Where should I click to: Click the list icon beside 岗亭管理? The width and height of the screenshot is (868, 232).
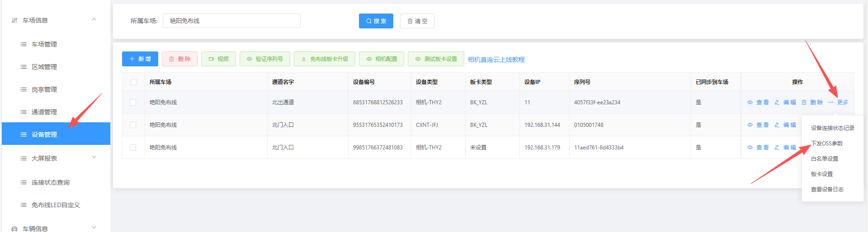[24, 89]
